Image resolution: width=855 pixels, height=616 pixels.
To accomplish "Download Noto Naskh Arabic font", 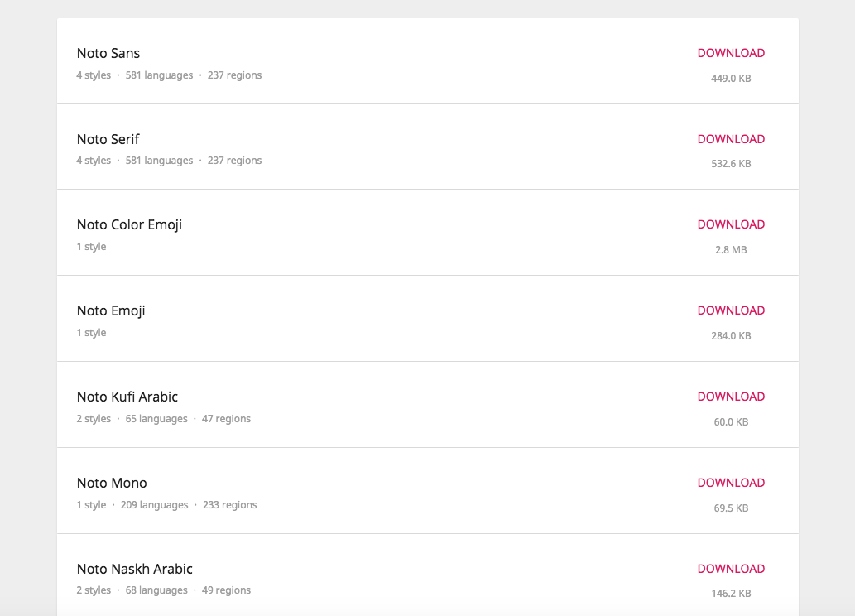I will coord(731,569).
